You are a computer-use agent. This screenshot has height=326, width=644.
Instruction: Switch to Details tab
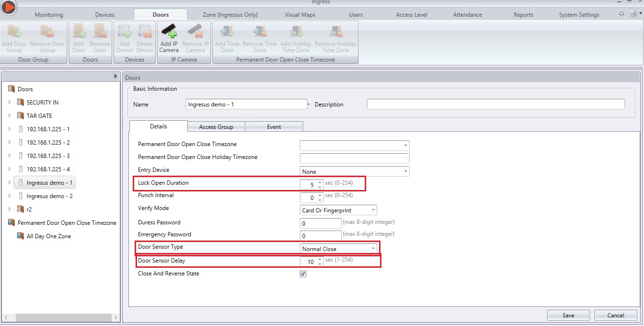point(158,126)
